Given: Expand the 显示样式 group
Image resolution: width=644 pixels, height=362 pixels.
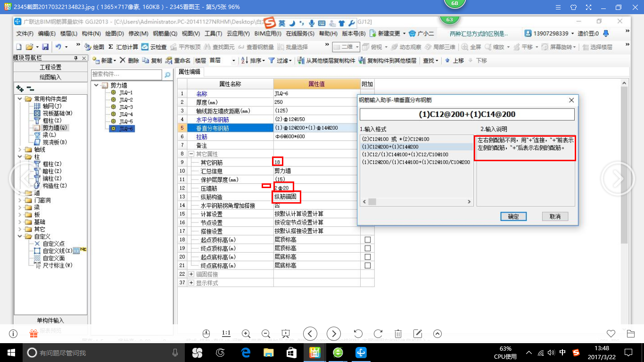Looking at the screenshot, I should tap(191, 283).
